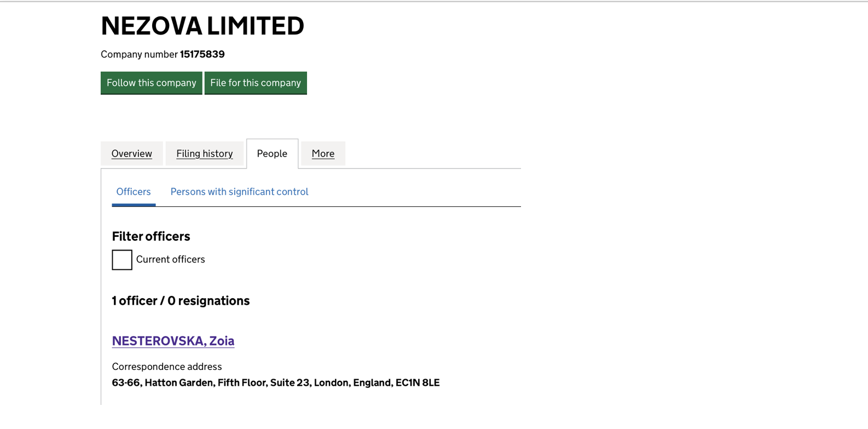The image size is (868, 429).
Task: Select the People tab
Action: point(272,154)
